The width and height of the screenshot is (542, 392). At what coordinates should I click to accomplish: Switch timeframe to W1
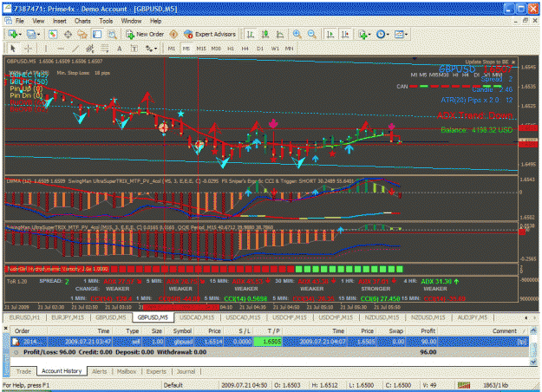(x=275, y=49)
